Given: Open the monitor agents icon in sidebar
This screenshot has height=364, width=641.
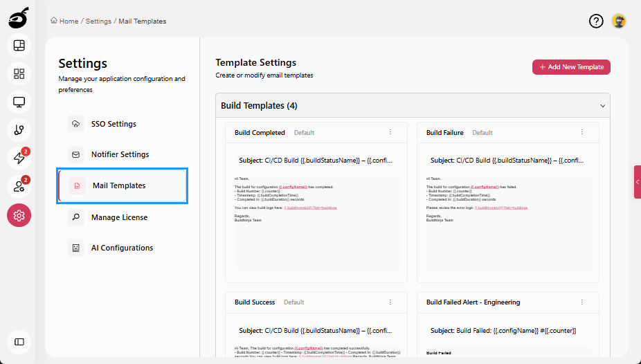Looking at the screenshot, I should coord(19,102).
